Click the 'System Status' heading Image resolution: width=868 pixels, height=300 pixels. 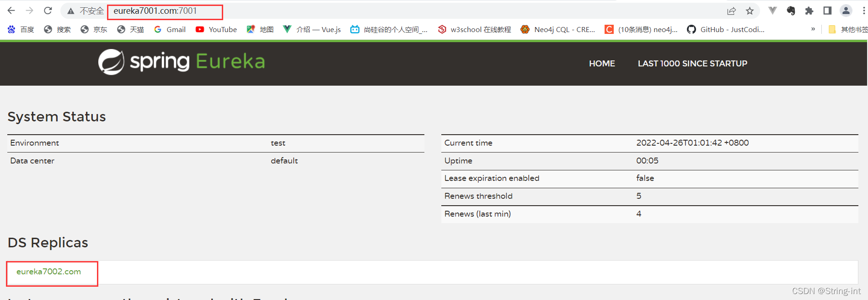coord(57,117)
